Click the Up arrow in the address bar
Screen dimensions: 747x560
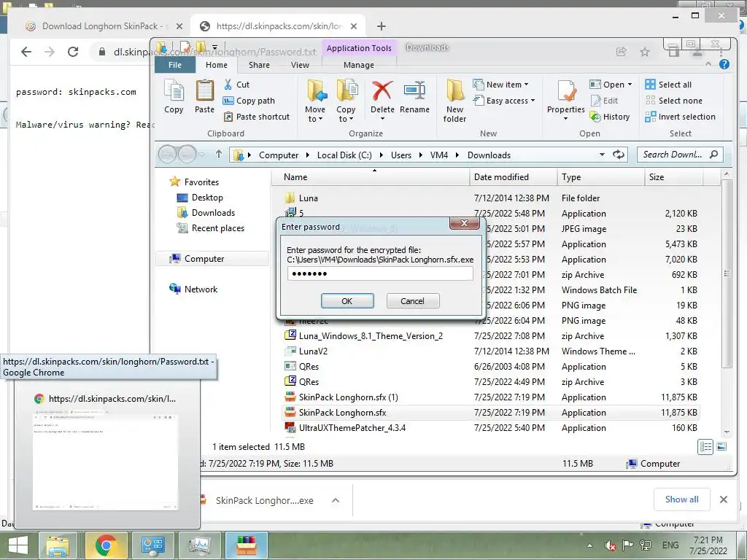tap(219, 155)
